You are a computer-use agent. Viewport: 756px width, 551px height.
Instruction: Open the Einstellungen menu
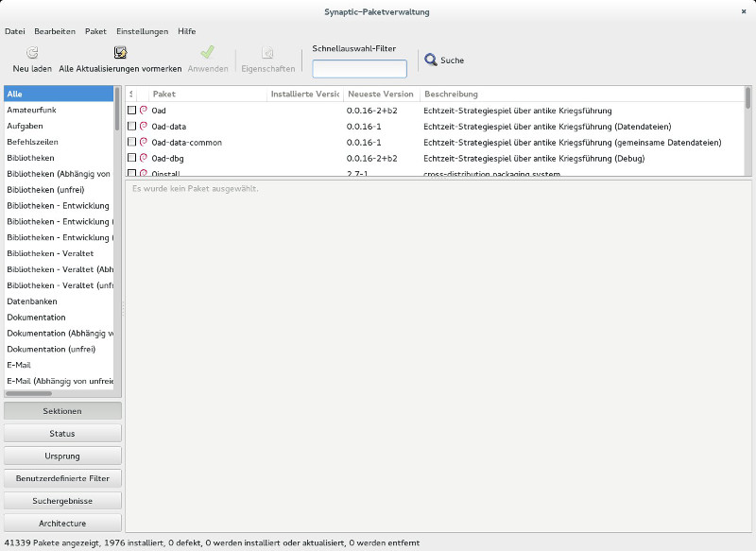click(x=143, y=31)
